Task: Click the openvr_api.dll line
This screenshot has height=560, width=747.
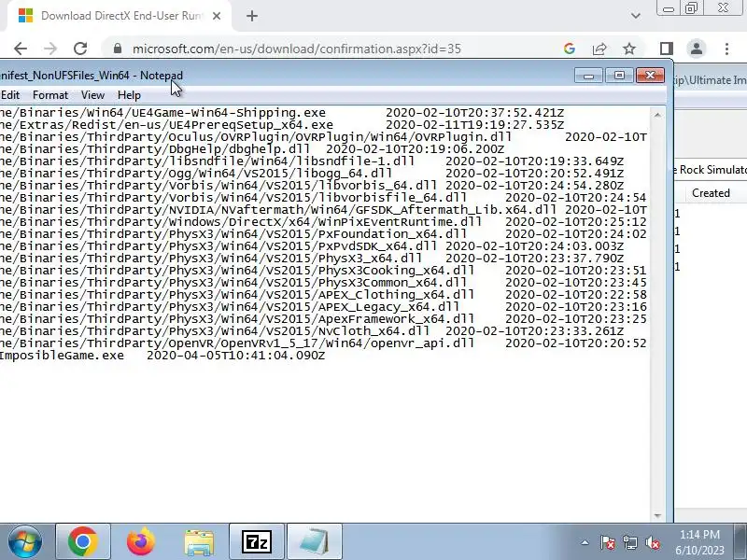Action: [324, 343]
